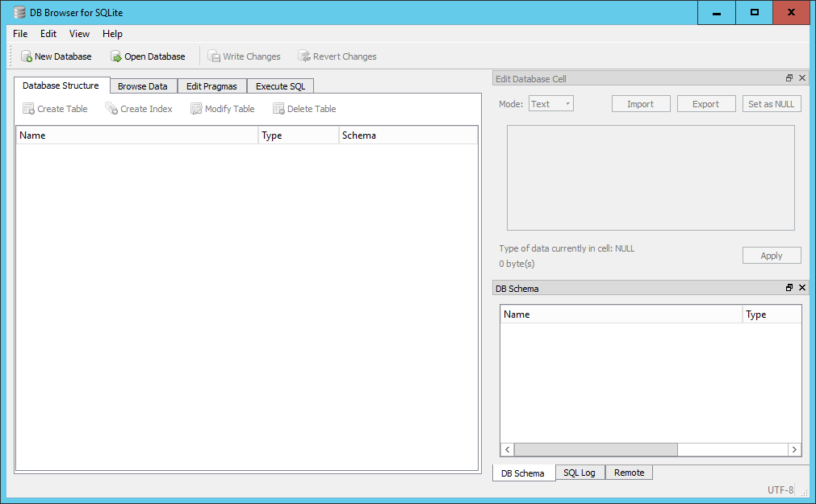Screen dimensions: 816x504
Task: Minimize the DB Browser window
Action: click(717, 12)
